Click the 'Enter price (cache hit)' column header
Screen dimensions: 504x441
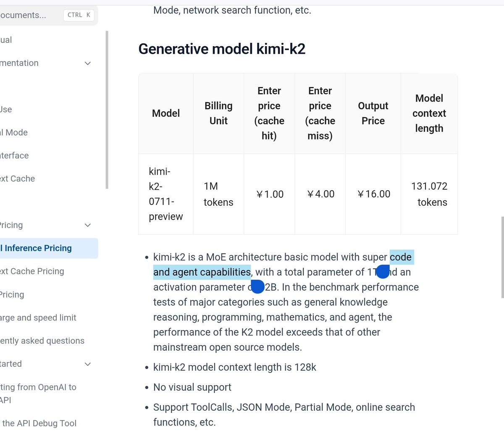tap(269, 113)
